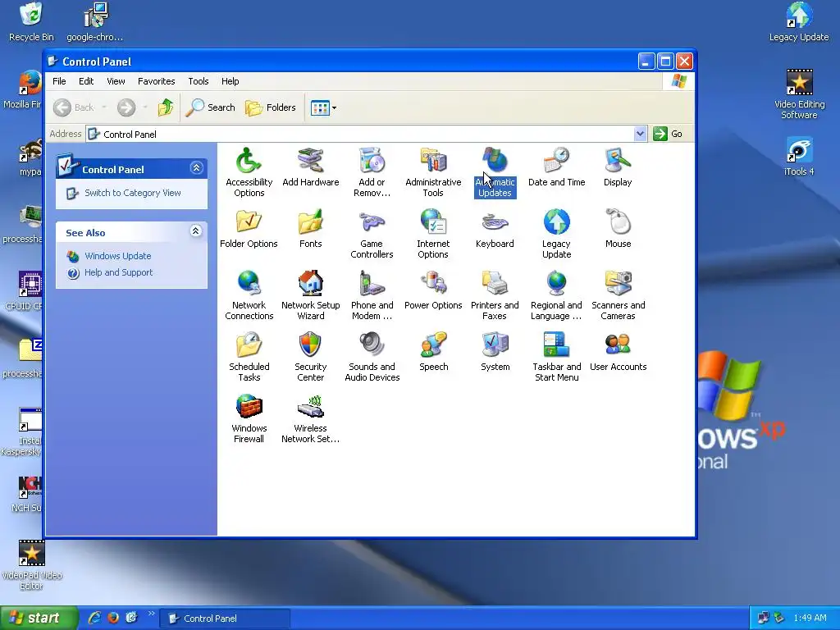The width and height of the screenshot is (840, 630).
Task: Open Speech settings
Action: [433, 352]
